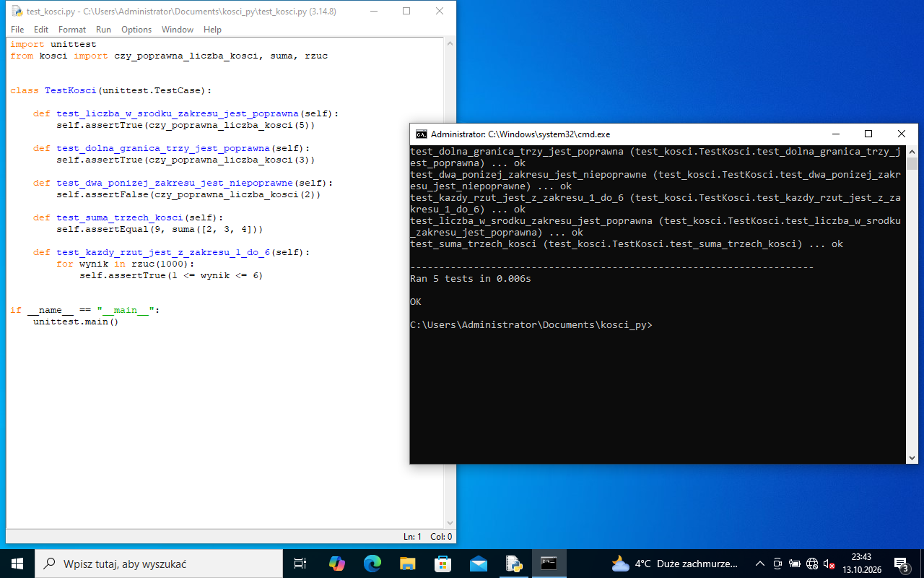Open File Explorer from the taskbar
Image resolution: width=924 pixels, height=578 pixels.
tap(407, 564)
